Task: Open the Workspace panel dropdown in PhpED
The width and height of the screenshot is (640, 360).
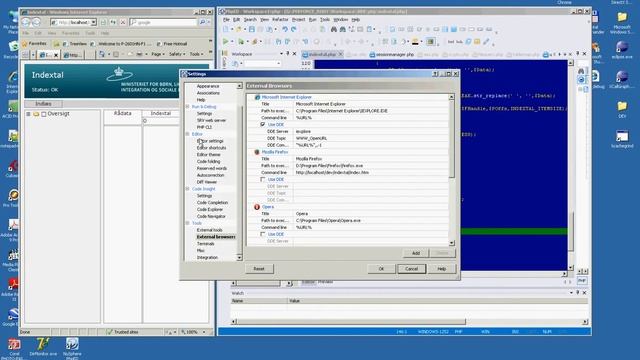Action: (281, 54)
